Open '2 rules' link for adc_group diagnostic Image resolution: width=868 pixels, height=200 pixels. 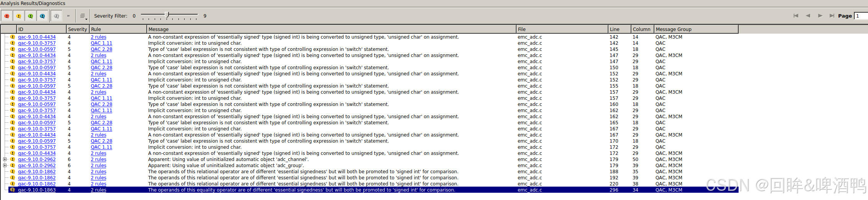tap(98, 166)
